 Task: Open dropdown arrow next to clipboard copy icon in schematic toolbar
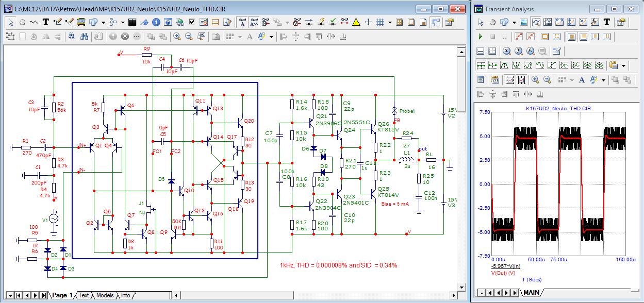[x=103, y=22]
